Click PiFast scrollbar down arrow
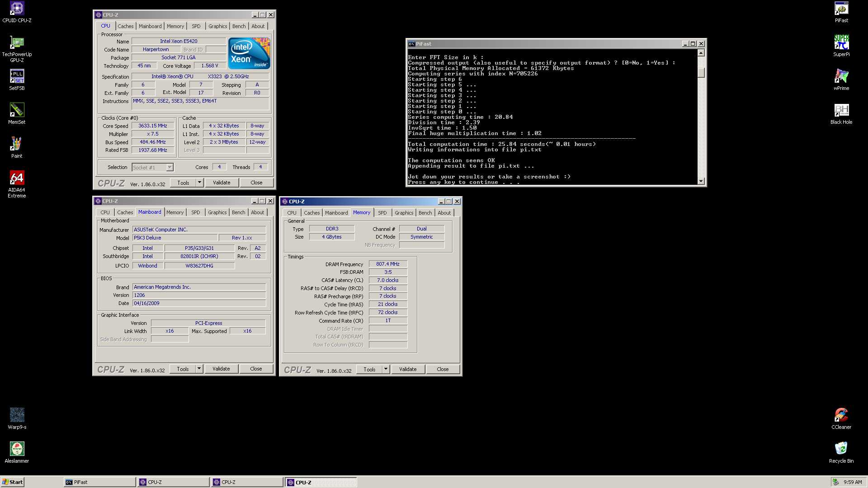The image size is (868, 488). point(701,181)
